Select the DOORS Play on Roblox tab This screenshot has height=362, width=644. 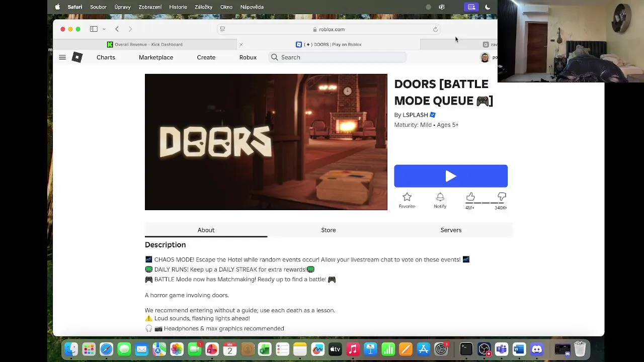[329, 44]
